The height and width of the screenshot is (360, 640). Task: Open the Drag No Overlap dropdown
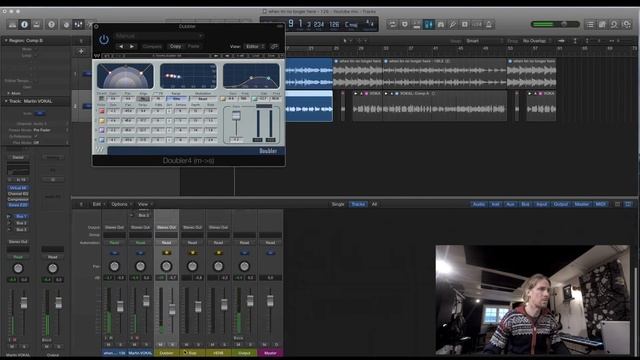pos(536,41)
